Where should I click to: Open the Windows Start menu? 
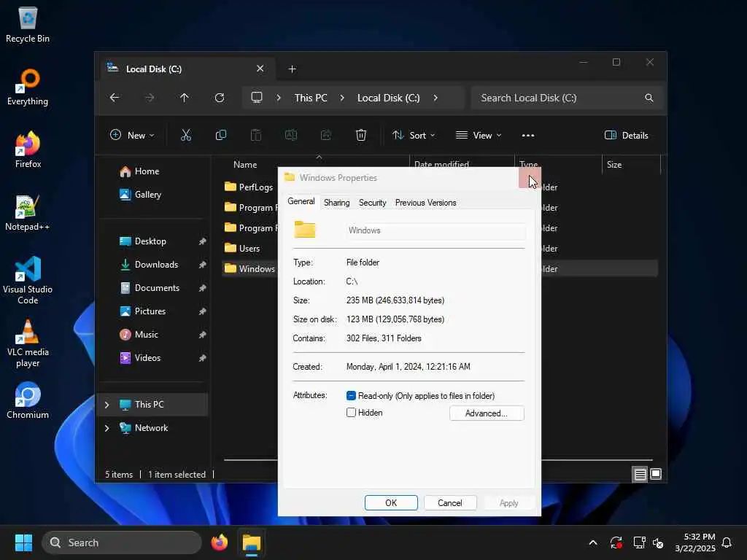pos(23,542)
